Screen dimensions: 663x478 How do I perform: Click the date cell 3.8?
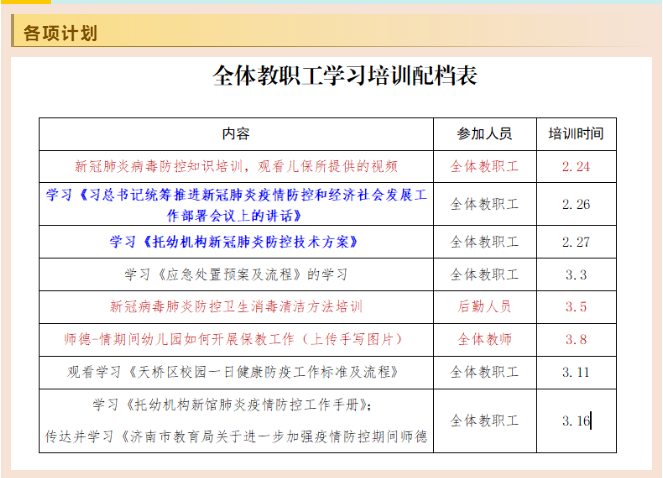click(576, 339)
